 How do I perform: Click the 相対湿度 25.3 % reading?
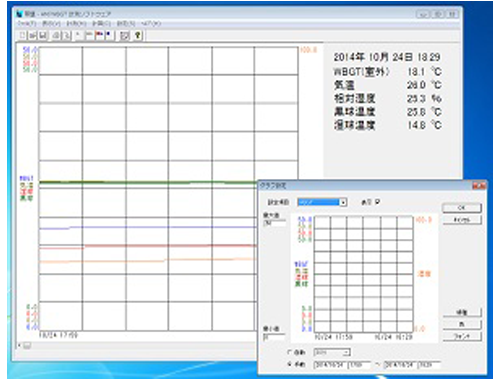387,98
